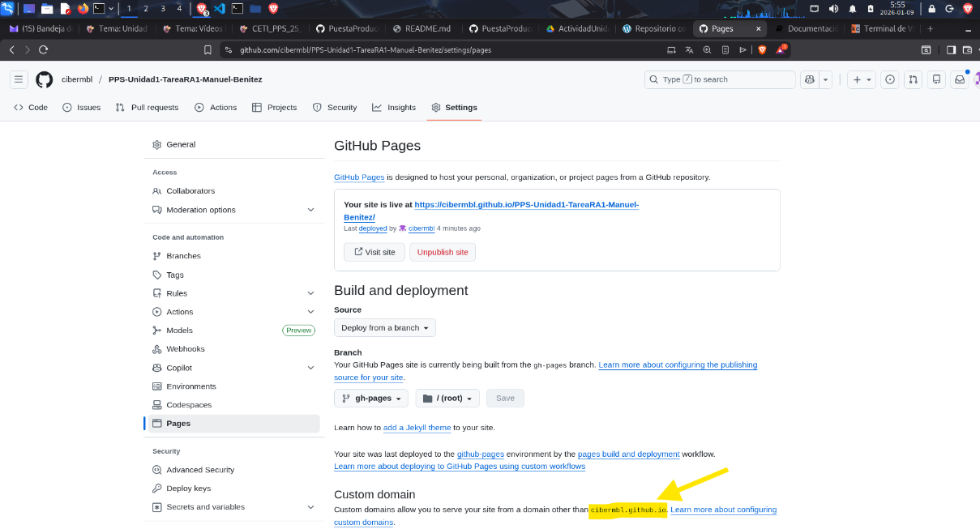Screen dimensions: 980x529
Task: Open Branches settings in sidebar
Action: [233, 256]
